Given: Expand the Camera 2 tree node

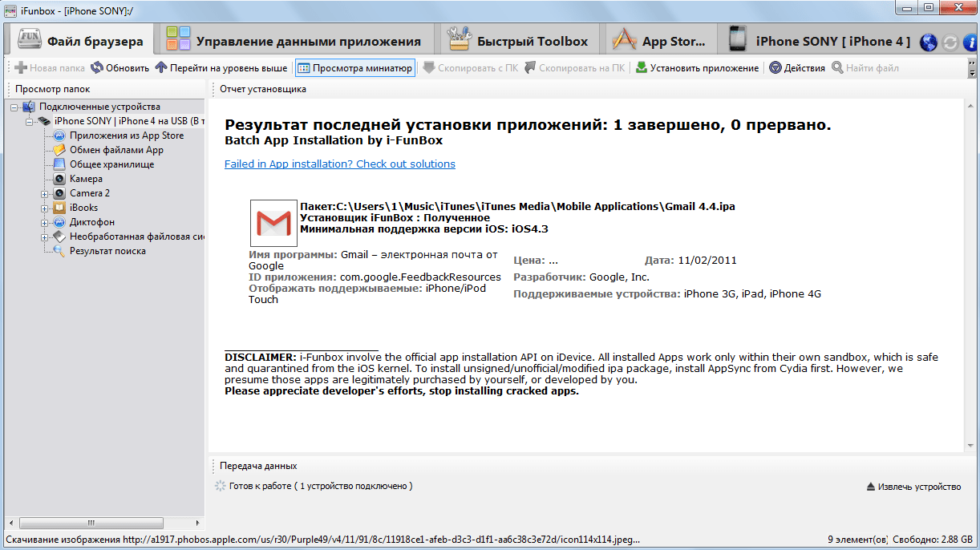Looking at the screenshot, I should [45, 193].
